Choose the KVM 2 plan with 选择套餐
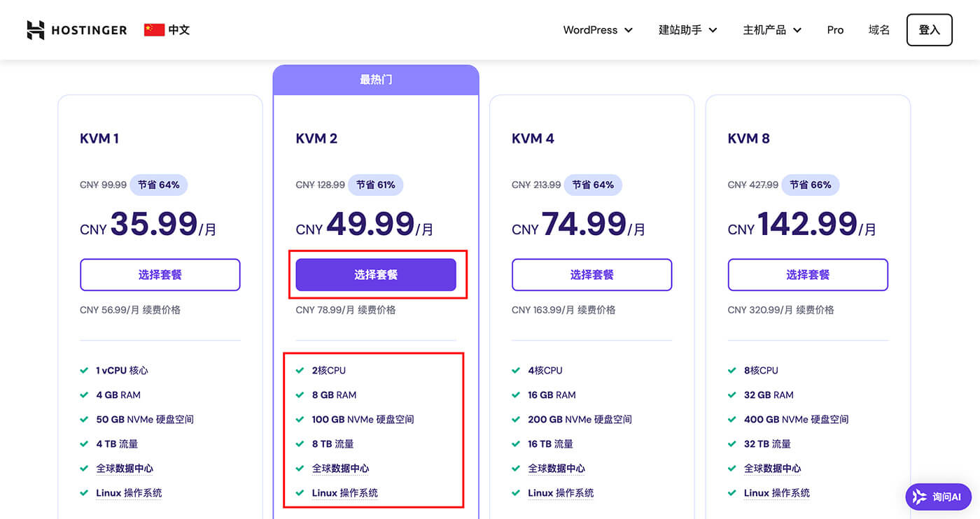This screenshot has width=980, height=519. click(376, 275)
